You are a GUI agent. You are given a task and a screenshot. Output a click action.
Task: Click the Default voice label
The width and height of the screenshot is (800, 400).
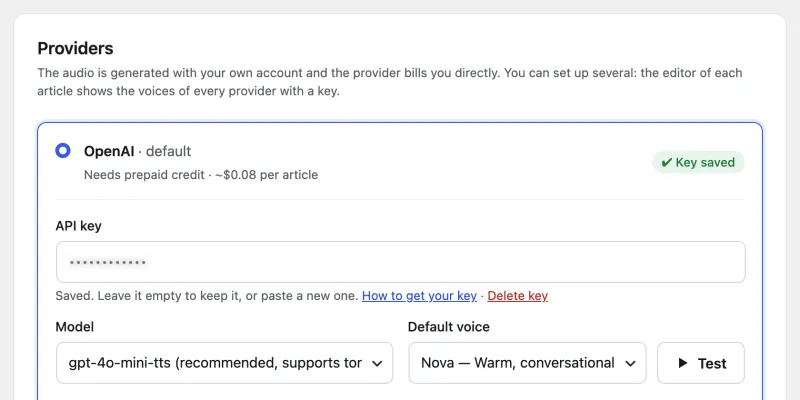(x=449, y=327)
